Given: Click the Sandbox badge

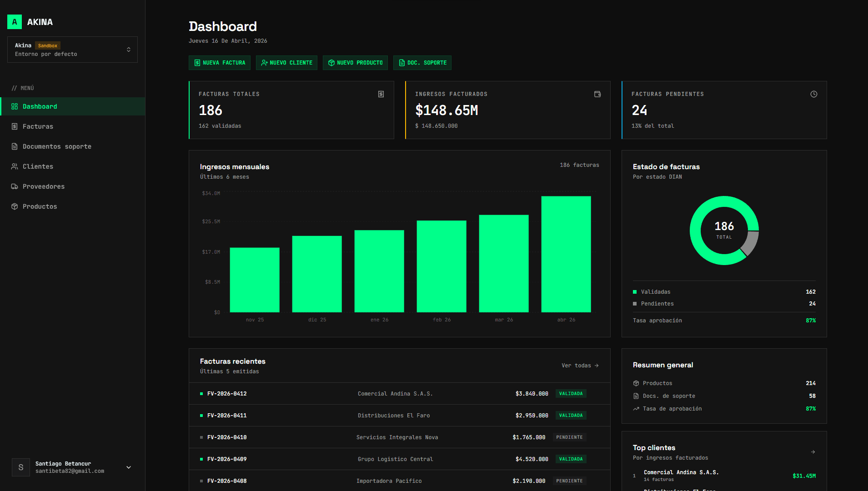Looking at the screenshot, I should (x=48, y=45).
